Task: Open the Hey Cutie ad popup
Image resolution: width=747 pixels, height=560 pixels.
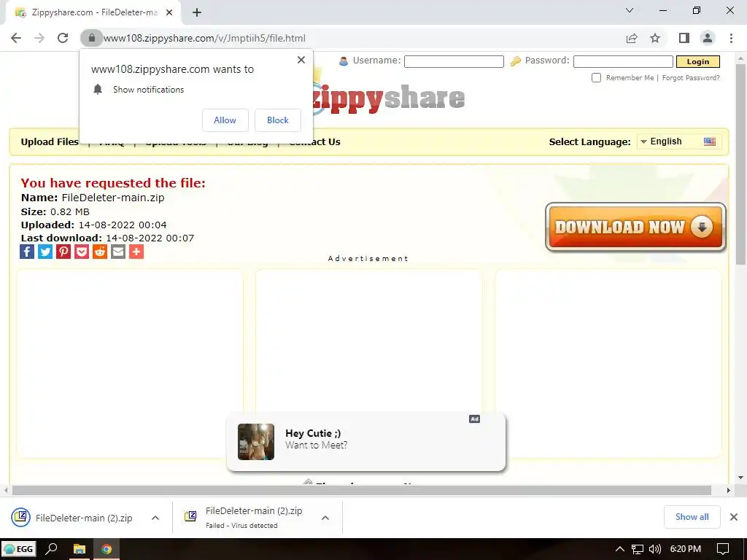Action: pos(366,441)
